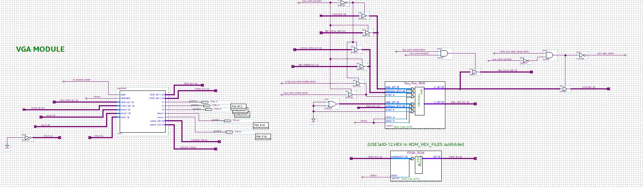
Task: Click the vsync port on vga80x40
Action: (160, 117)
